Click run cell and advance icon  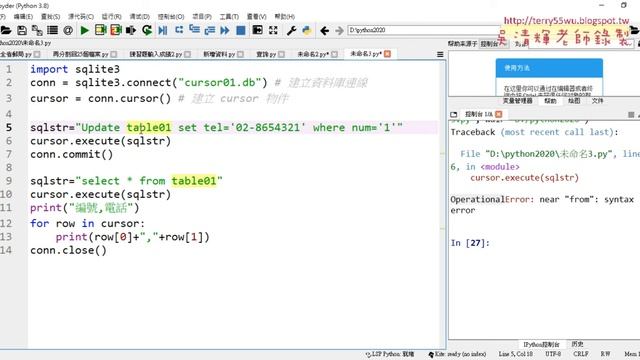pyautogui.click(x=116, y=30)
